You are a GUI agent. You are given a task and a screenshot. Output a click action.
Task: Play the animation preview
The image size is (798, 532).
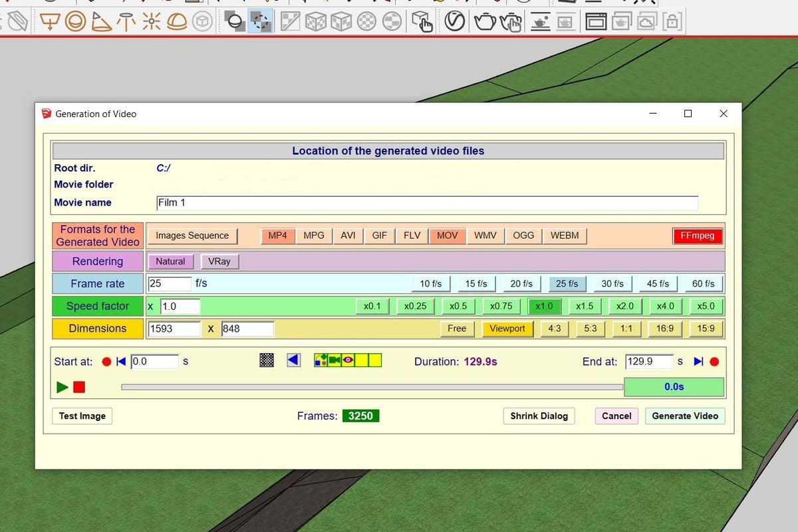tap(63, 387)
